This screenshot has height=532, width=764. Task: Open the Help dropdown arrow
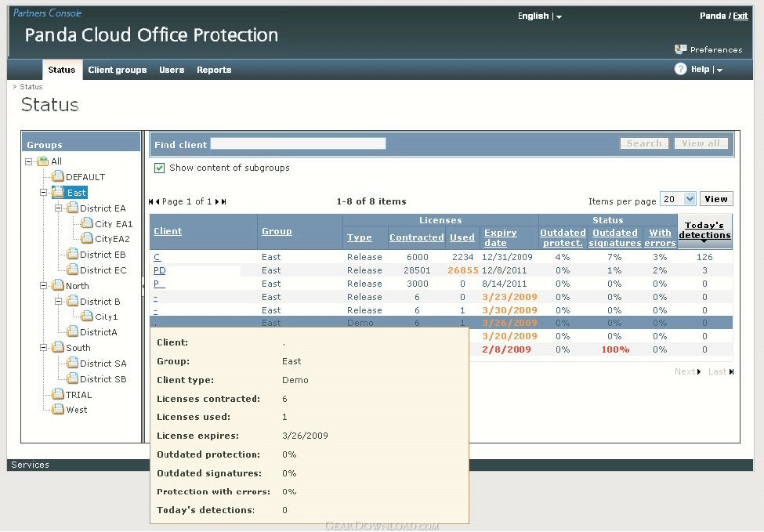click(x=719, y=71)
